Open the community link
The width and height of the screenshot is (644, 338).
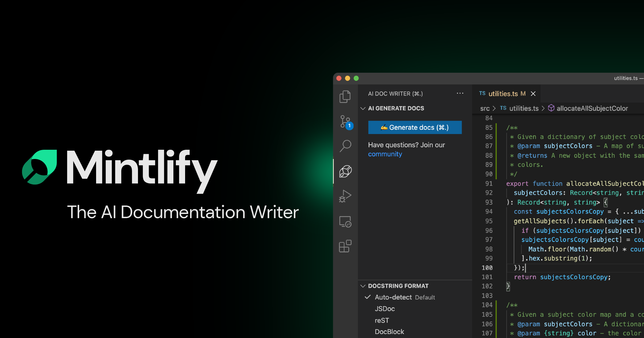[x=385, y=154]
